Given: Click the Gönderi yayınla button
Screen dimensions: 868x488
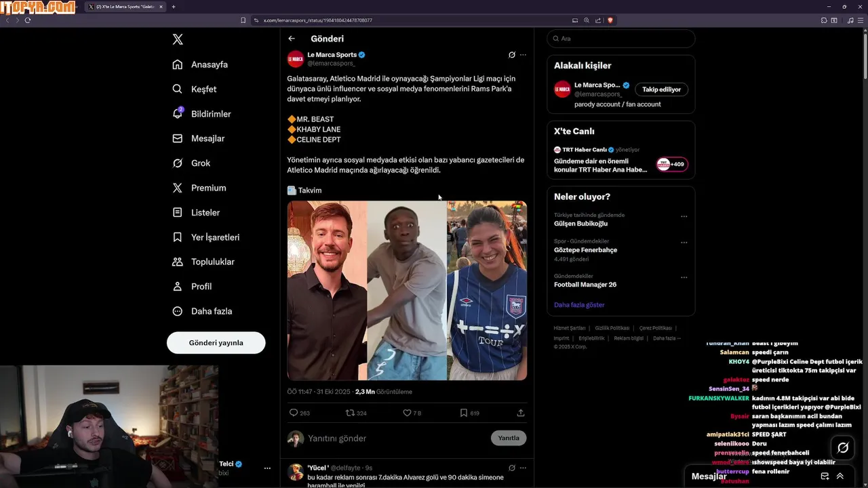Looking at the screenshot, I should 216,343.
